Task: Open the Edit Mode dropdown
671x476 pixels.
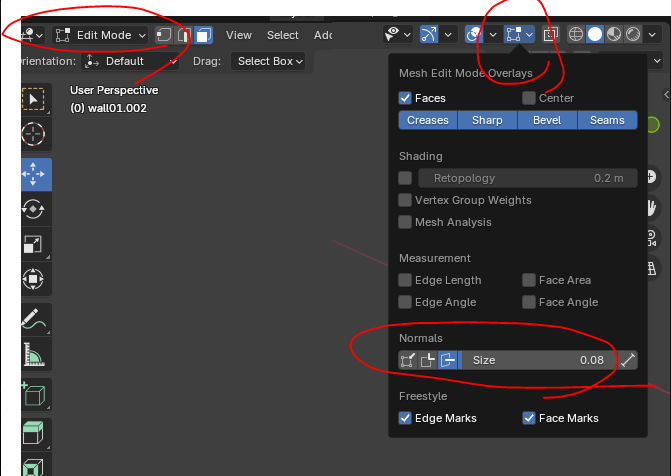Action: [x=100, y=35]
